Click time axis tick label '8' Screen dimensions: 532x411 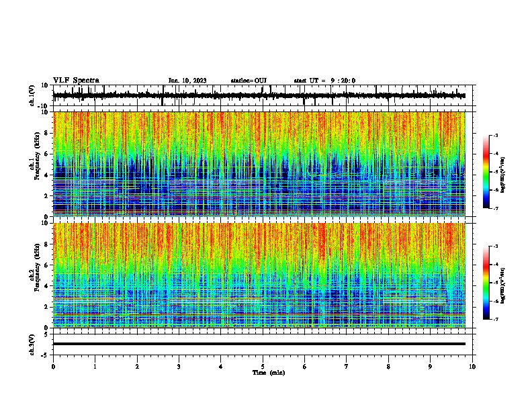pos(388,367)
